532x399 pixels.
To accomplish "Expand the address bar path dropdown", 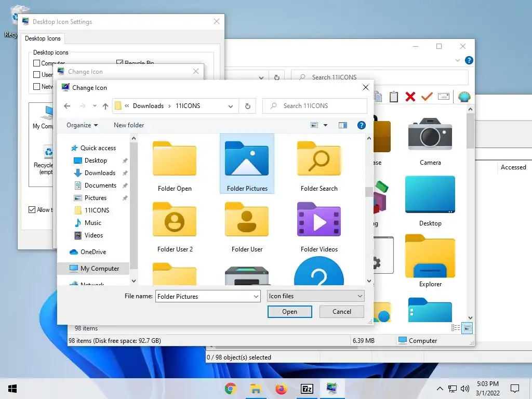I will tap(231, 106).
